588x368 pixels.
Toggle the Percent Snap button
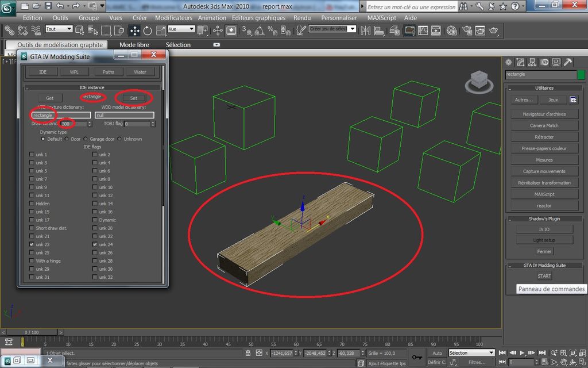tap(272, 30)
